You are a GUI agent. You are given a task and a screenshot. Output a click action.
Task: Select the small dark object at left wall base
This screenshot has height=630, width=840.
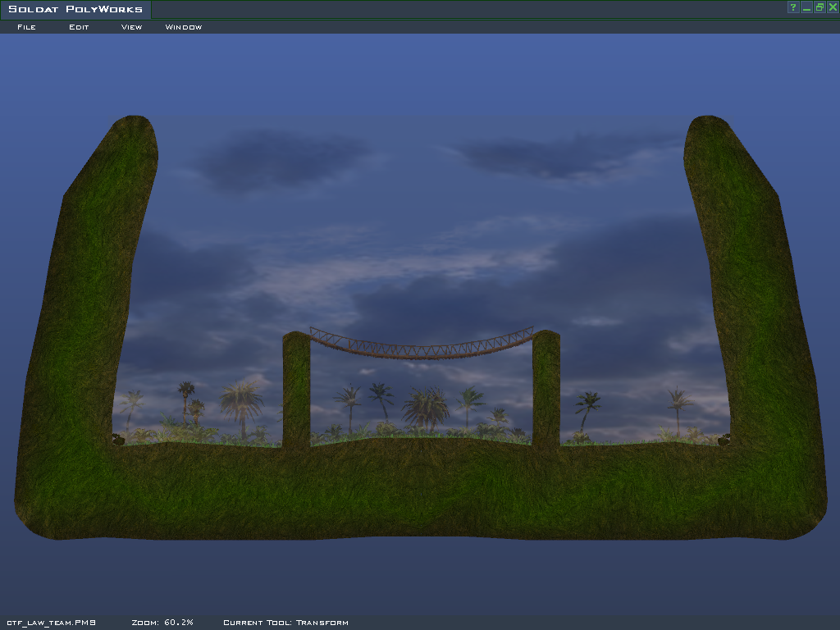(x=119, y=440)
